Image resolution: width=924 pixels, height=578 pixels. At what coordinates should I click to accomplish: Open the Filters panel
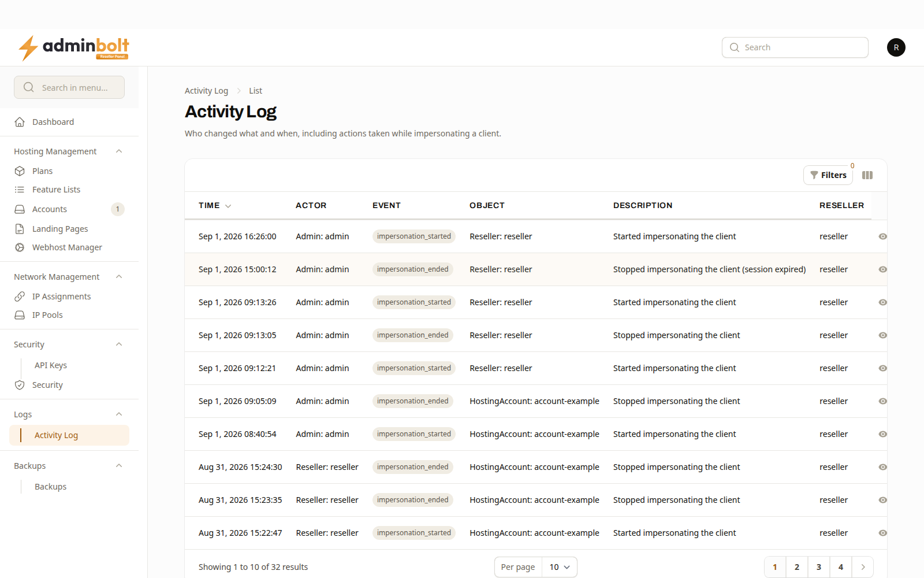828,175
